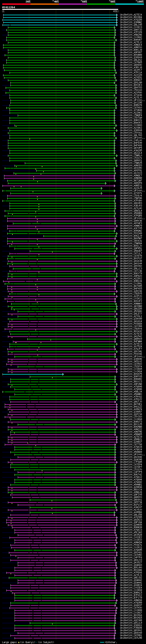Select hit label UniRef100_B9SNH8

(x=131, y=55)
